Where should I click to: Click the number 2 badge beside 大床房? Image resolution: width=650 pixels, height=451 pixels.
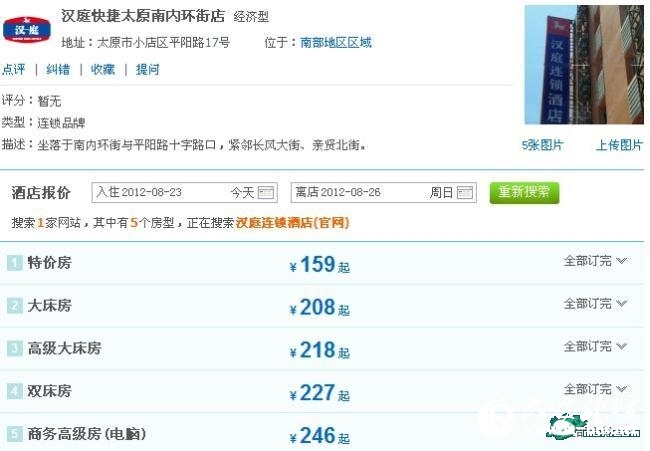15,306
